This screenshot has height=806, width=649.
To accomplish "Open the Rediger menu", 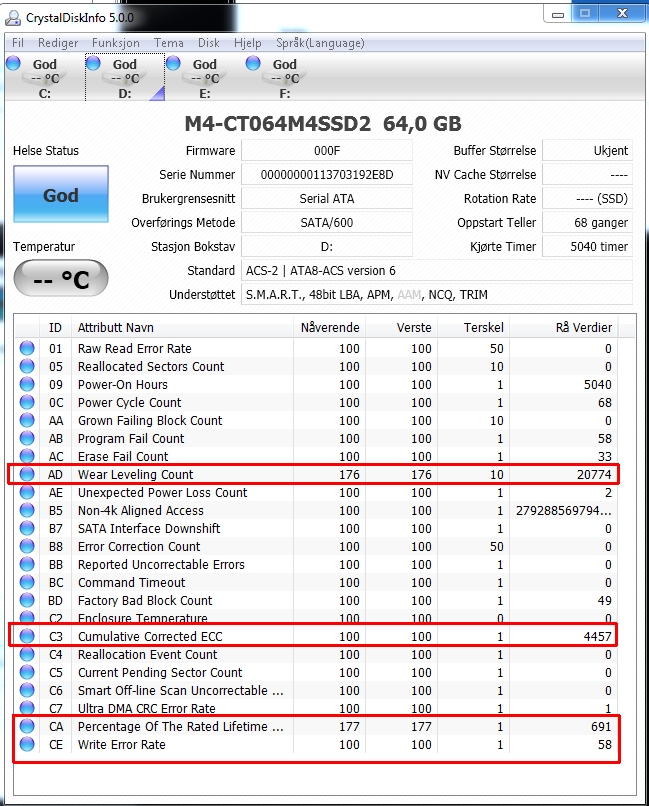I will tap(58, 43).
